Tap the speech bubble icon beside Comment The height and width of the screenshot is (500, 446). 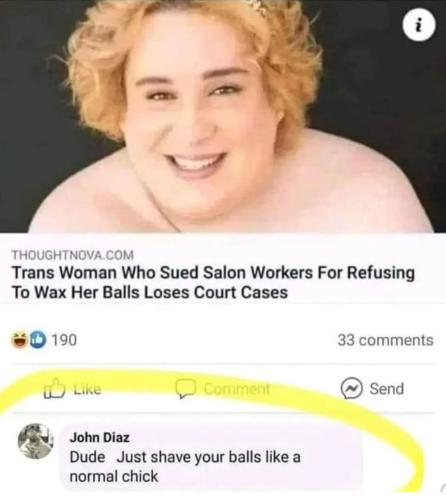click(185, 389)
